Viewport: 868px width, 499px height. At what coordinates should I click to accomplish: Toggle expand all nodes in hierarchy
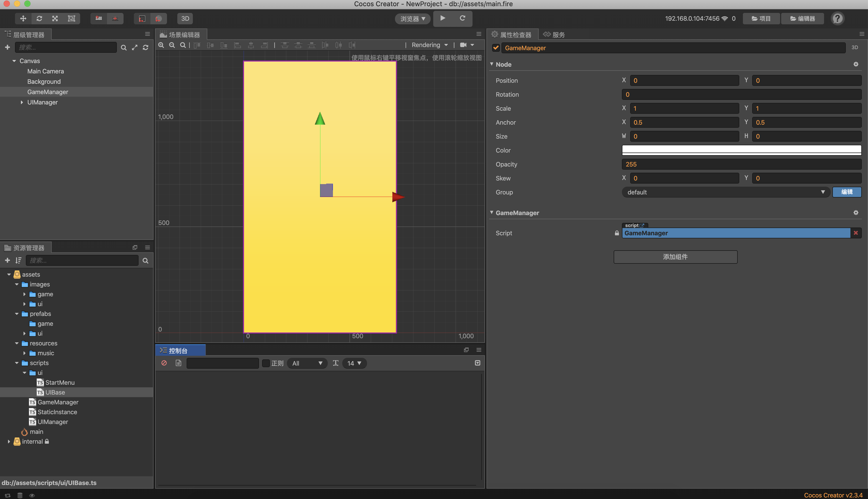tap(135, 48)
